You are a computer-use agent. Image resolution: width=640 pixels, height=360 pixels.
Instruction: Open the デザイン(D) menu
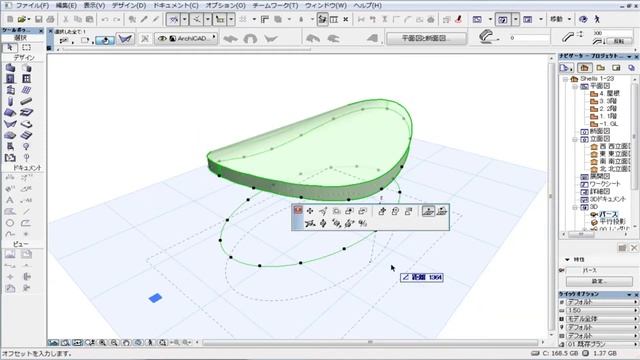129,6
